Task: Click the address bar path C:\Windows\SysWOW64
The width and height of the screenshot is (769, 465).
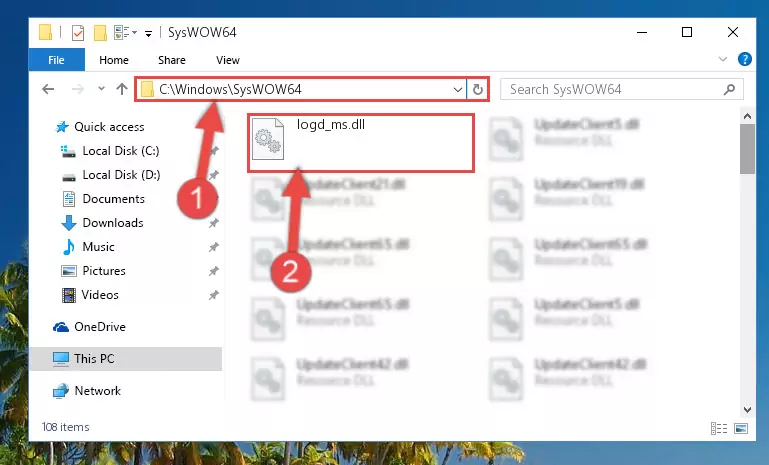Action: tap(230, 89)
